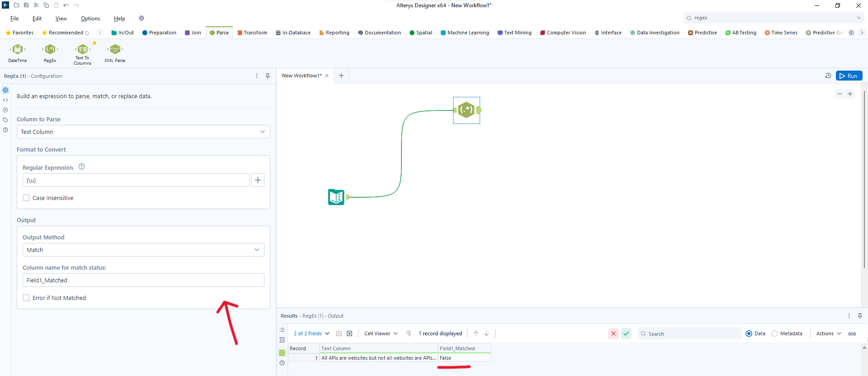Add a new workflow tab
The width and height of the screenshot is (868, 376).
341,76
